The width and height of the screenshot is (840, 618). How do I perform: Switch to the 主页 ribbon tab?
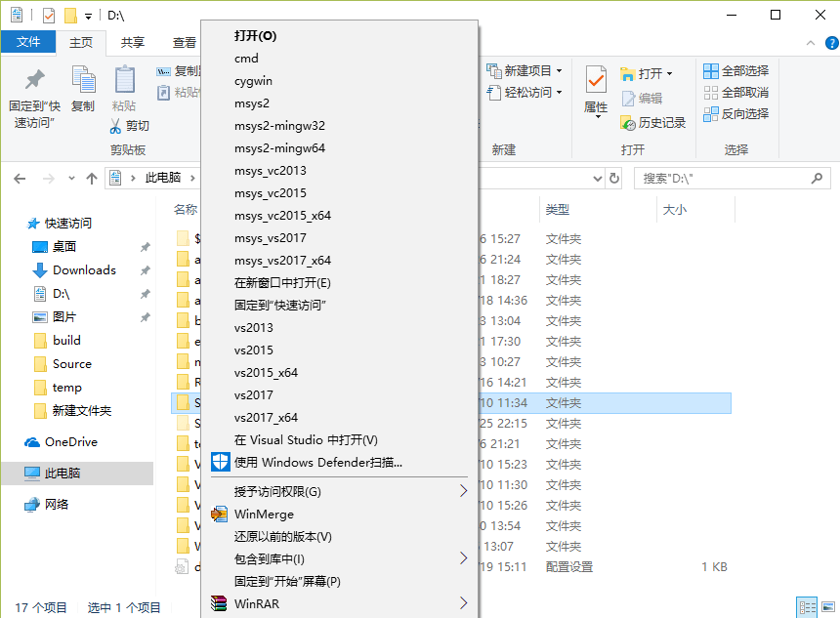pos(81,43)
